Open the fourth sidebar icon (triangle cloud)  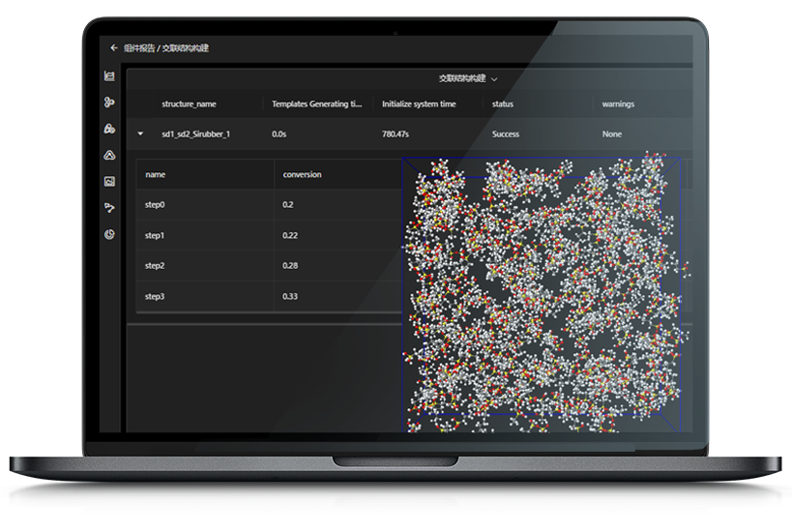pos(109,155)
